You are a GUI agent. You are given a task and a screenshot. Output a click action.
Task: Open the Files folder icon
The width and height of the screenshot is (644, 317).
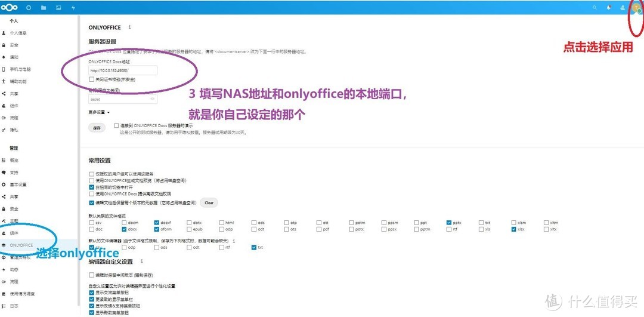click(44, 7)
